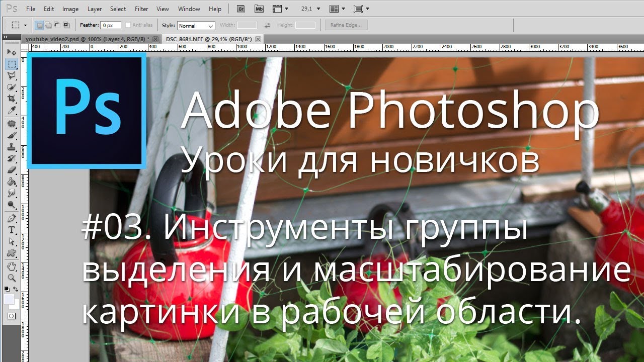Select the History Brush tool
The image size is (644, 362).
coord(11,158)
